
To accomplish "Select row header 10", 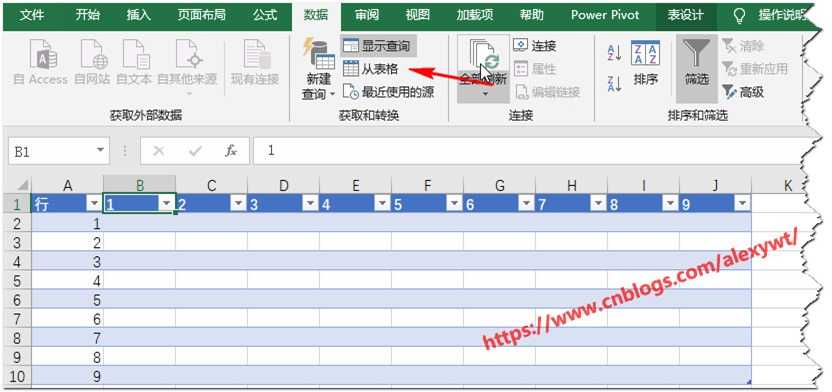I will coord(16,377).
